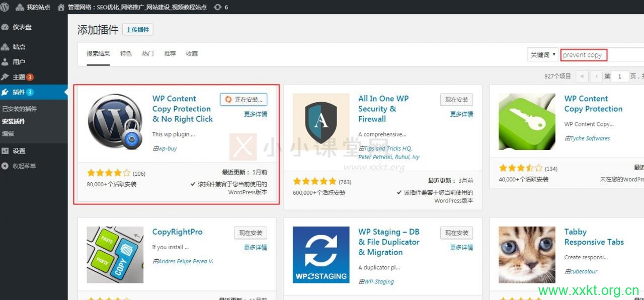The width and height of the screenshot is (644, 300).
Task: Select the 推荐 tab
Action: (170, 53)
